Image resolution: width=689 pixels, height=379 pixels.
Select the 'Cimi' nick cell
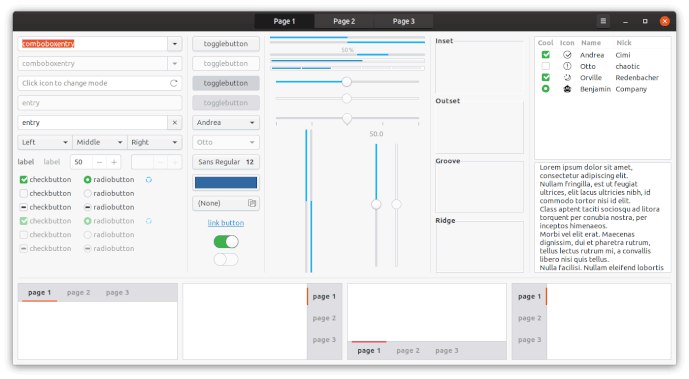point(623,55)
